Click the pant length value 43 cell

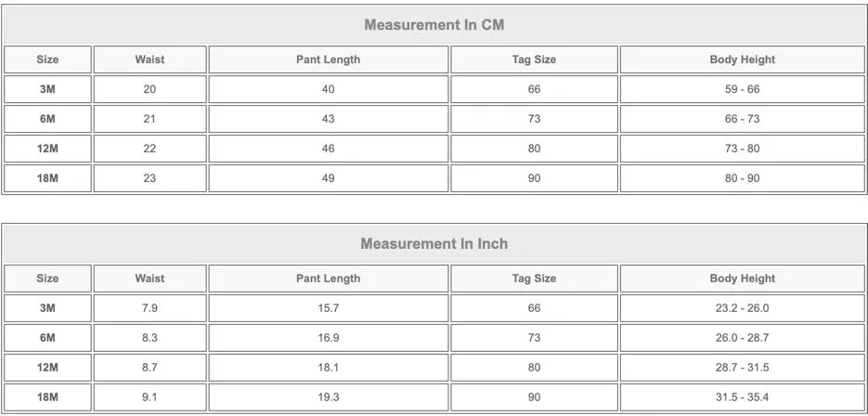[329, 119]
